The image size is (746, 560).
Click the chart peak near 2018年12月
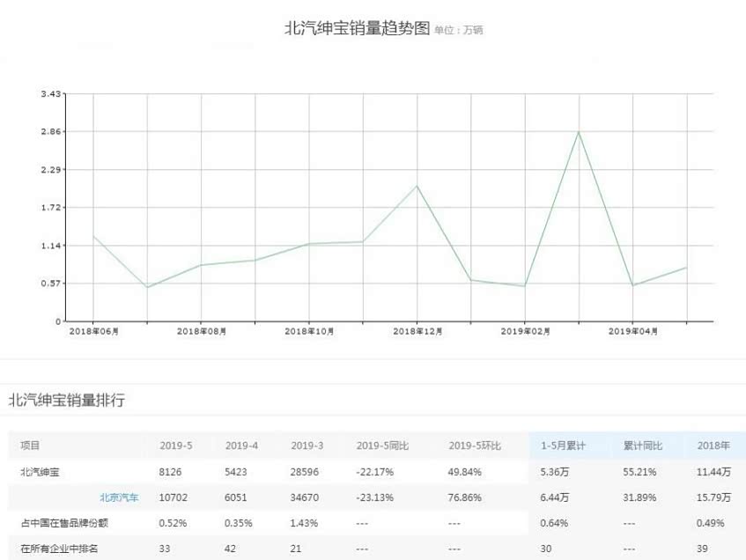[417, 186]
